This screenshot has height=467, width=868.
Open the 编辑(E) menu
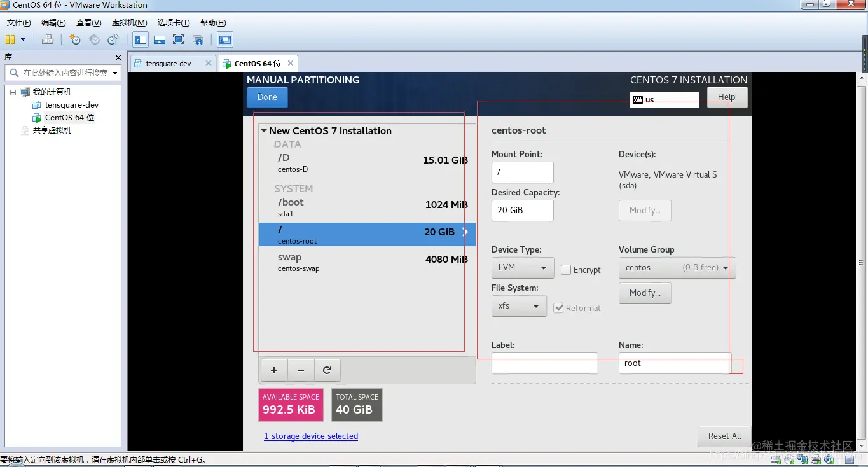coord(53,23)
